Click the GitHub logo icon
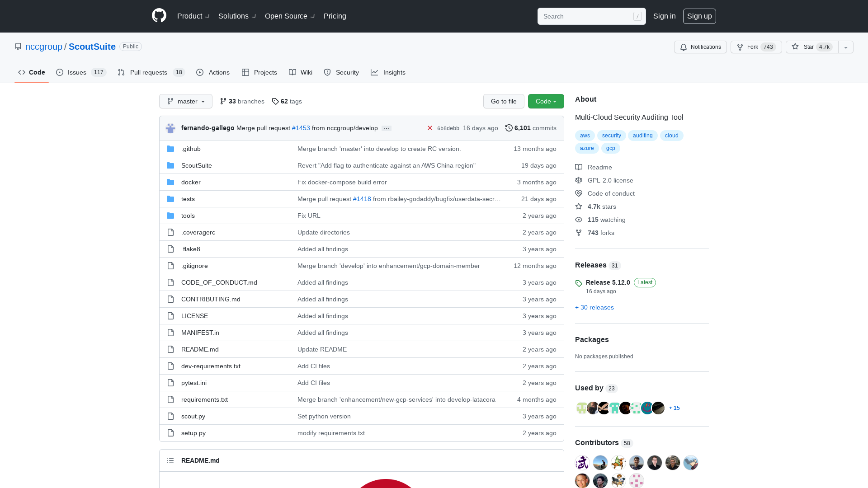 (159, 16)
